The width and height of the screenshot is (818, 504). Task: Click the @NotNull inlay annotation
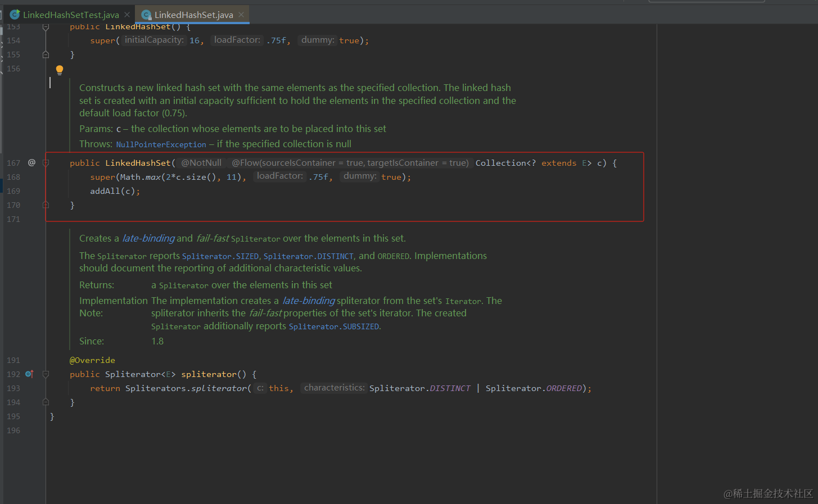coord(201,162)
